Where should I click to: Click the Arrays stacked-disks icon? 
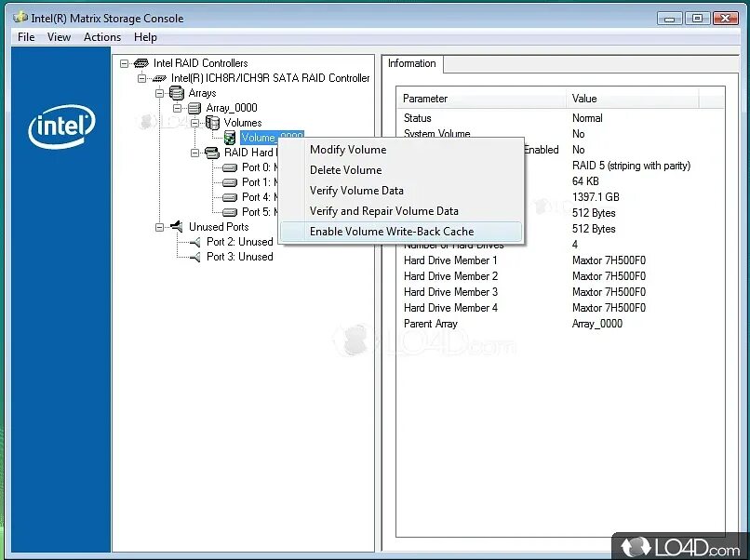pyautogui.click(x=177, y=93)
